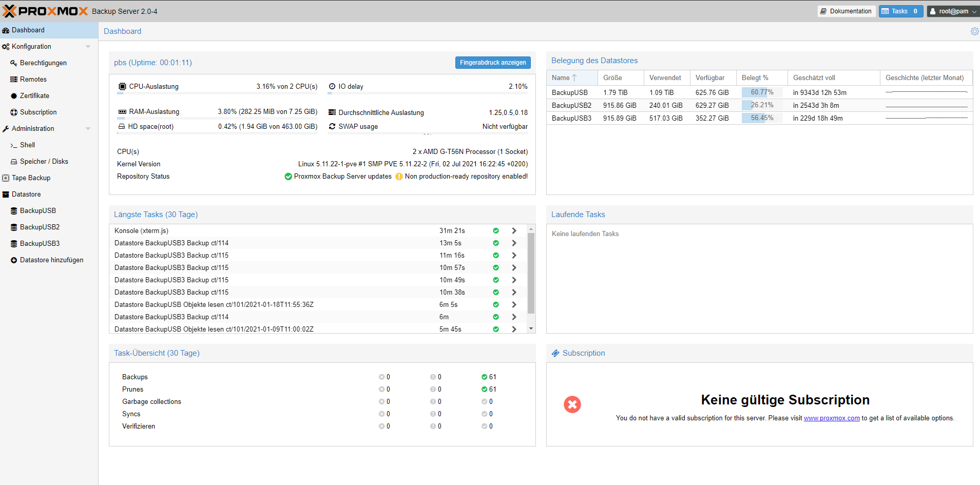Image resolution: width=980 pixels, height=485 pixels.
Task: Open details of ct/114 13m 5s task
Action: pyautogui.click(x=514, y=243)
